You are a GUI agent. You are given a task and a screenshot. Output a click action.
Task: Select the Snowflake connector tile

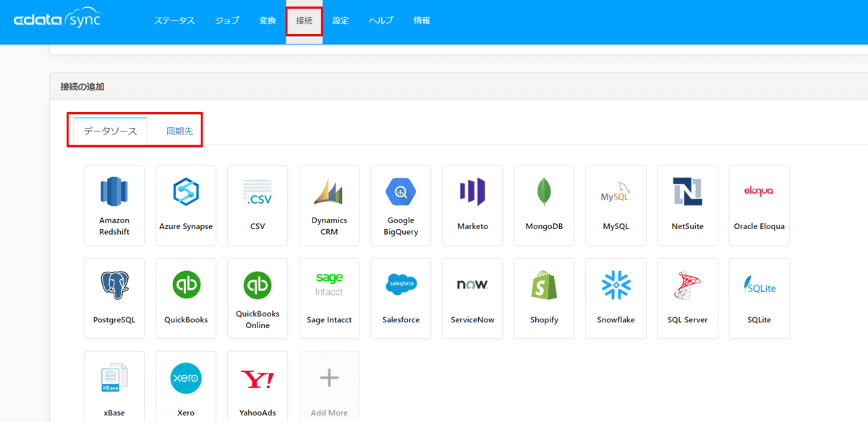(x=616, y=298)
